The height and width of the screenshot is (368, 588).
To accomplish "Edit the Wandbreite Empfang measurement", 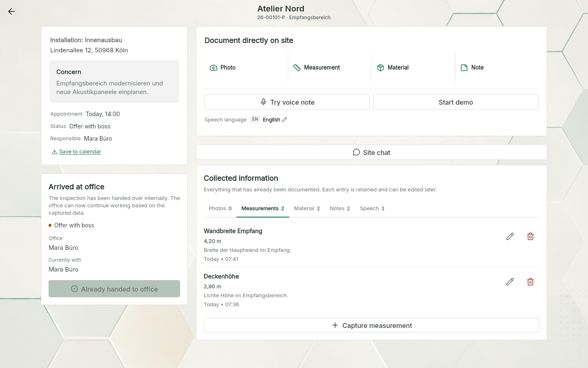I will [x=510, y=236].
